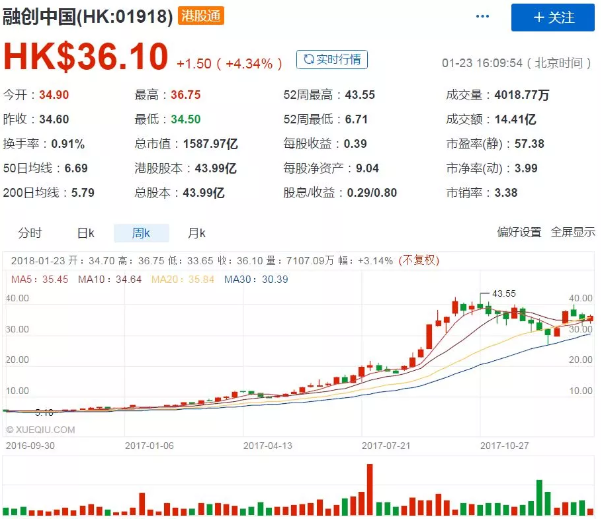The width and height of the screenshot is (601, 519).
Task: Click the 50日均线 value 6.69
Action: point(76,168)
